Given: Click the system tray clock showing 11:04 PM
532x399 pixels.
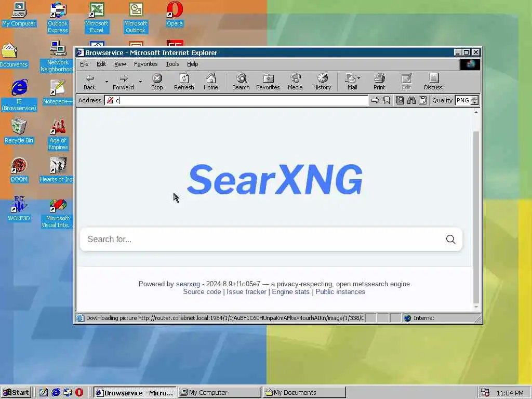Looking at the screenshot, I should 510,393.
